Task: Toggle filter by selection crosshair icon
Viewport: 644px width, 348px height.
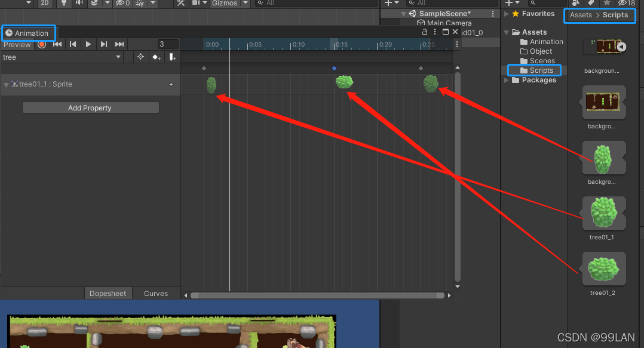Action: point(140,57)
